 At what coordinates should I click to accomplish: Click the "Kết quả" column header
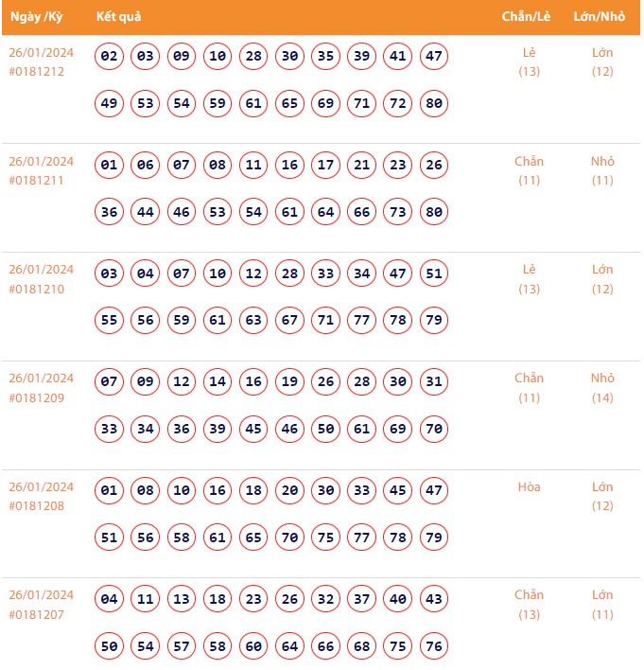(x=119, y=17)
